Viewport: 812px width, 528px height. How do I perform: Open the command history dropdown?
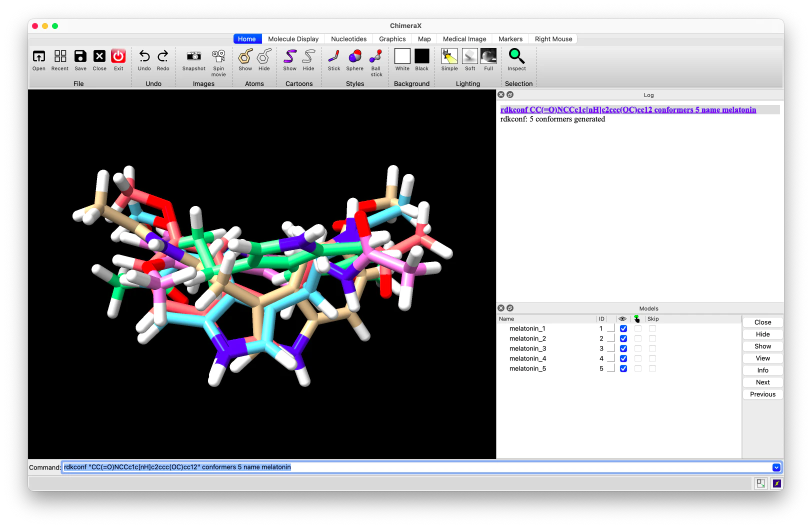[776, 467]
